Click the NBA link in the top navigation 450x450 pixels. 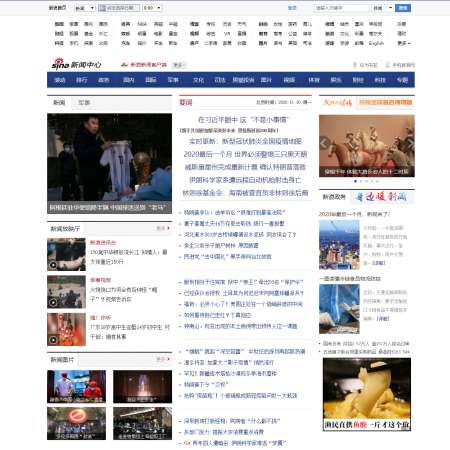tap(142, 24)
